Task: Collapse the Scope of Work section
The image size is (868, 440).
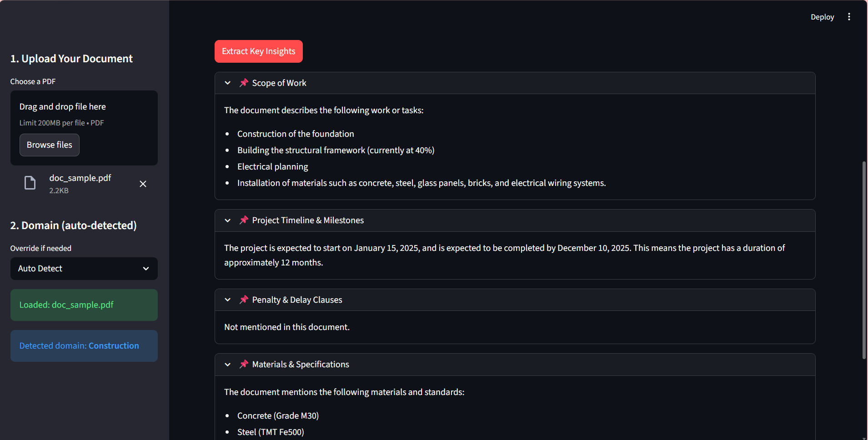Action: (228, 83)
